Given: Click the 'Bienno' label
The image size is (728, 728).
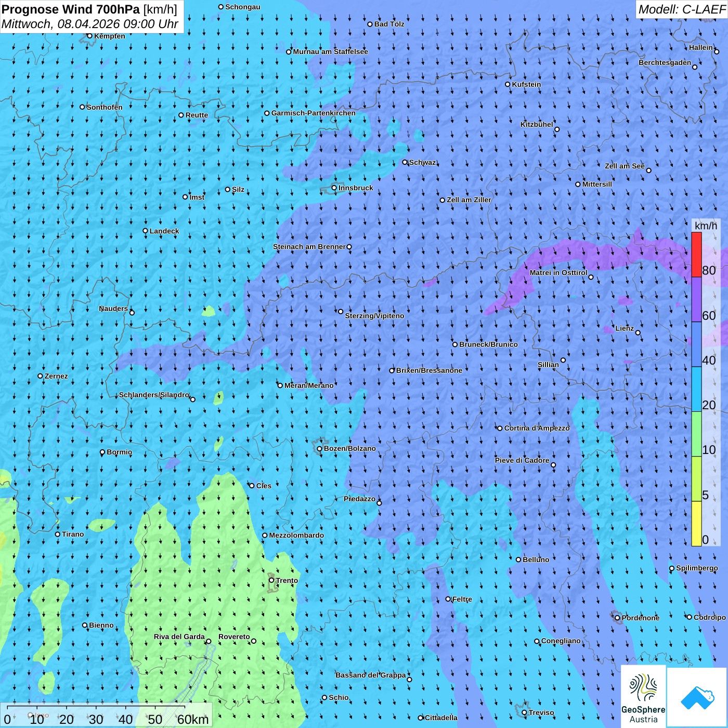Looking at the screenshot, I should tap(101, 625).
